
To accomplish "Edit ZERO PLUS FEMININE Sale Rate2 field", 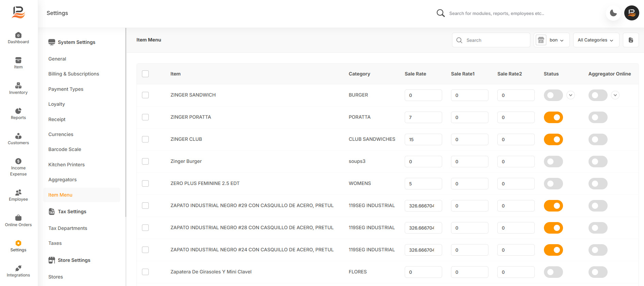I will (516, 184).
